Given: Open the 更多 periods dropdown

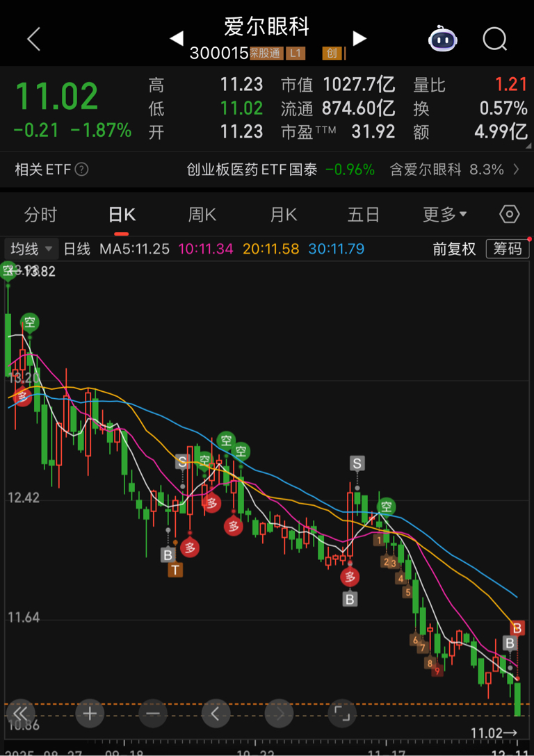Looking at the screenshot, I should [x=444, y=215].
